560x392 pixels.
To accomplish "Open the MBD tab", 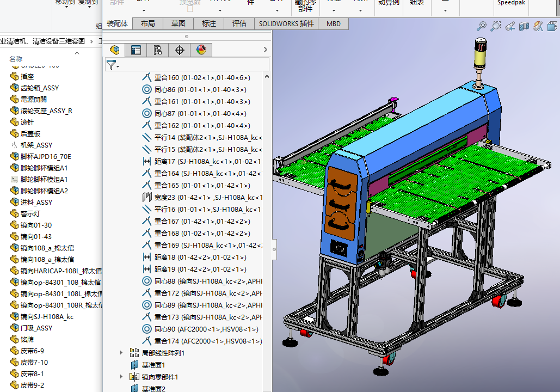I will click(x=334, y=23).
